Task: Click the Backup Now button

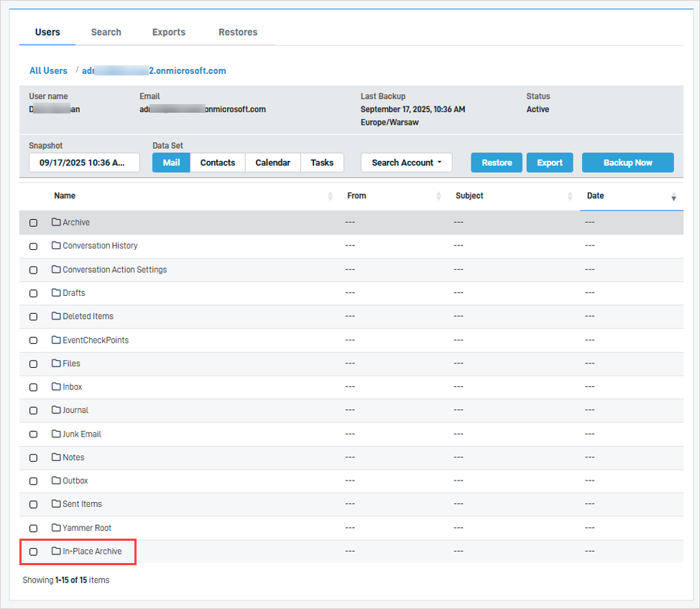Action: pyautogui.click(x=627, y=163)
